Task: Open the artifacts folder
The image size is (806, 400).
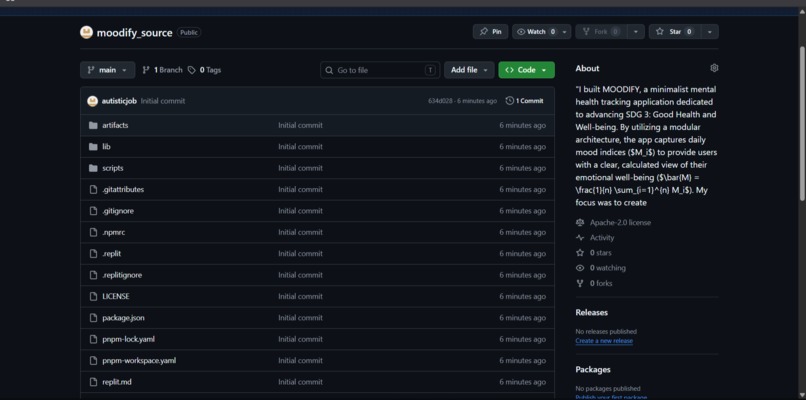Action: [115, 125]
